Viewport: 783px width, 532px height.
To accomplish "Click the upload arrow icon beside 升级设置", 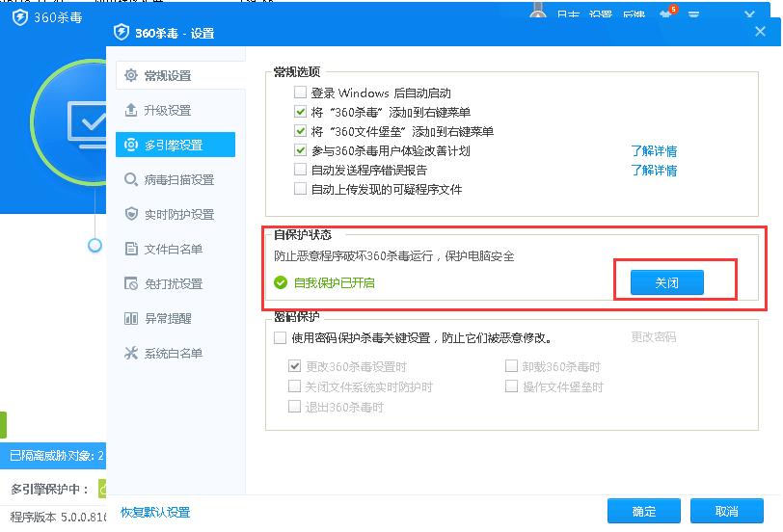I will coord(131,110).
